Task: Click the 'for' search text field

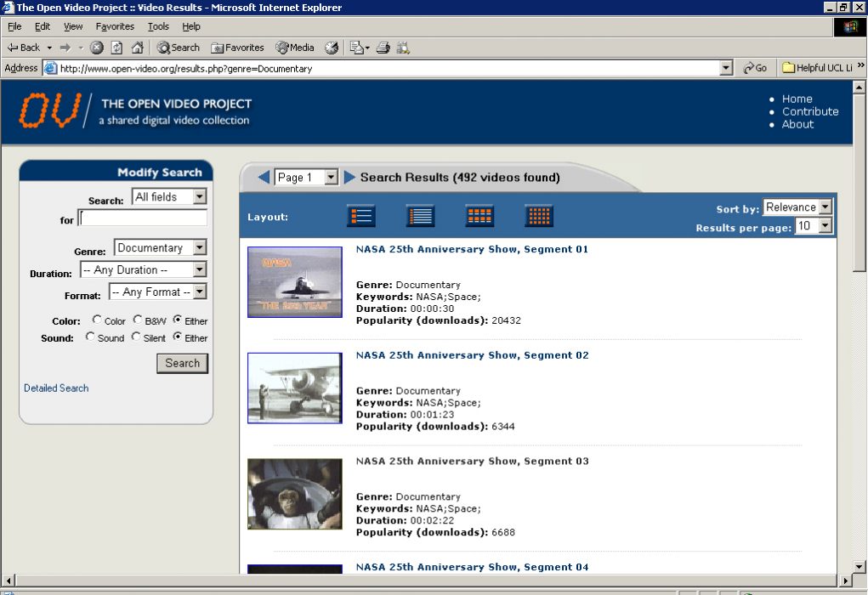Action: (x=144, y=218)
